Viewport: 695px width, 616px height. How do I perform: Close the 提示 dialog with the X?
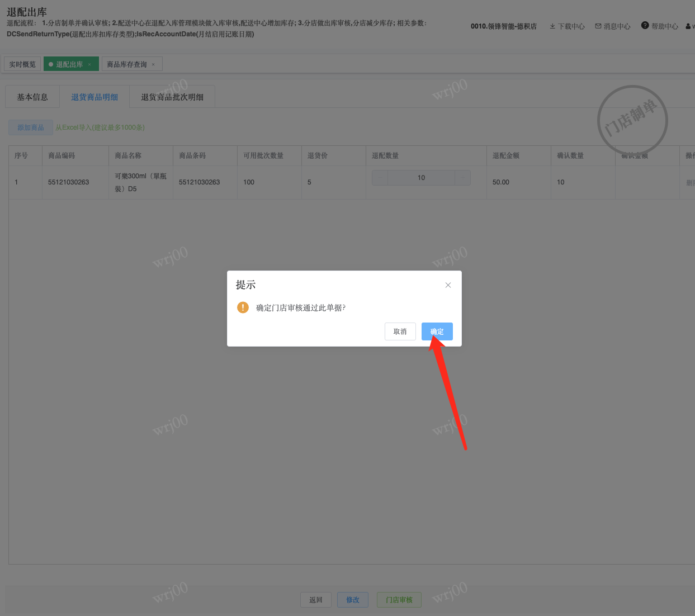coord(448,285)
